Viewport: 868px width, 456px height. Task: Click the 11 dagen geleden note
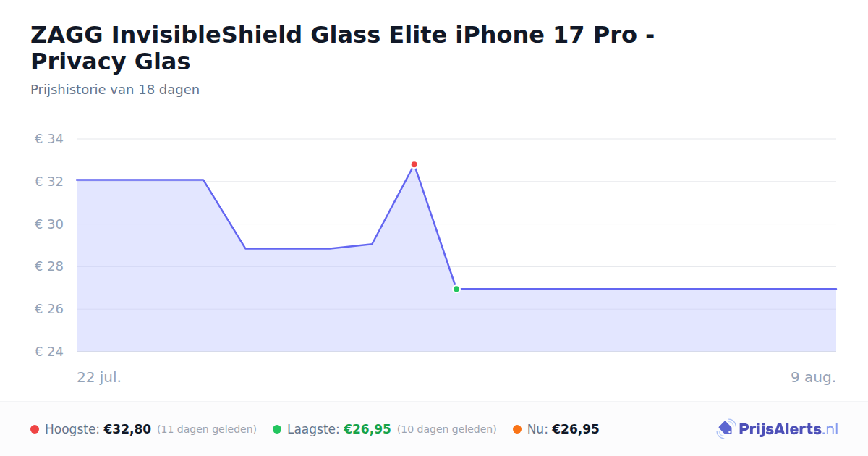click(207, 429)
